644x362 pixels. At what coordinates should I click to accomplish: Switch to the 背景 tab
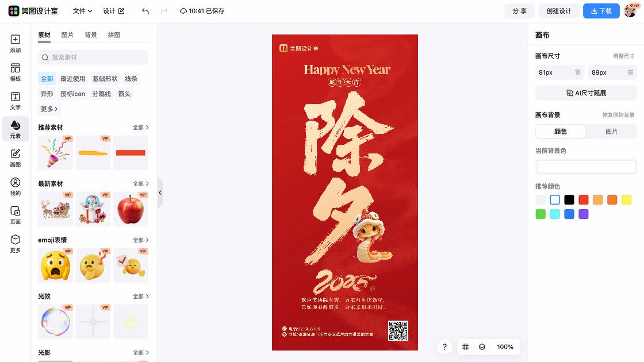point(91,35)
